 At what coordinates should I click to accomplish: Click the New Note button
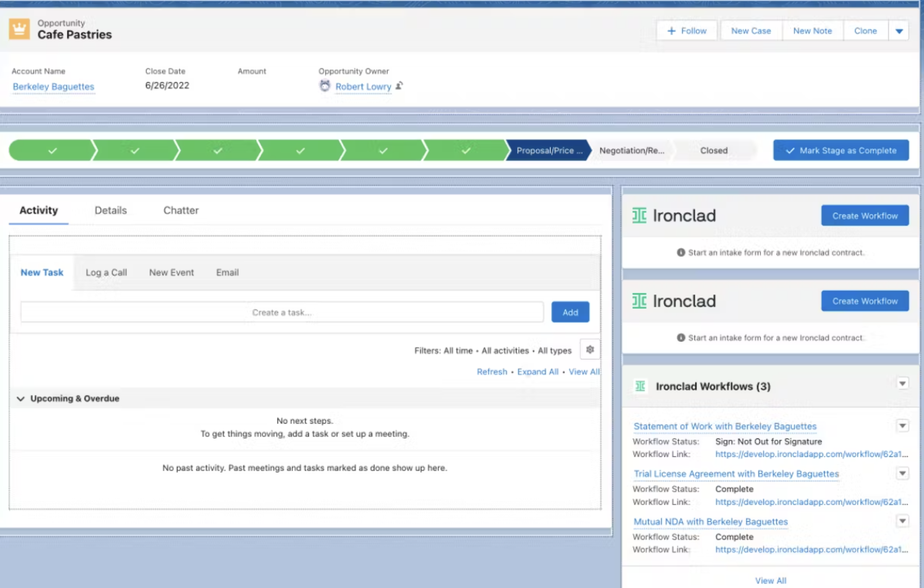pyautogui.click(x=812, y=31)
